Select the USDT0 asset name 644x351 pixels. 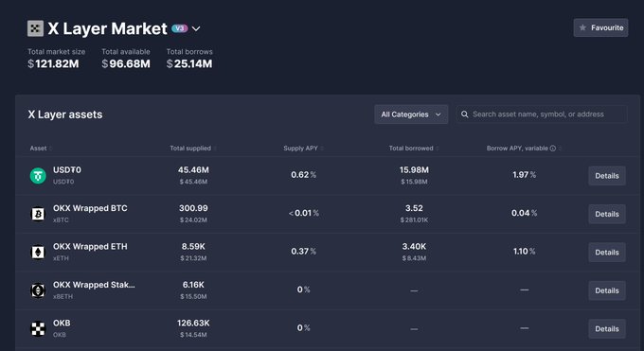pos(67,170)
